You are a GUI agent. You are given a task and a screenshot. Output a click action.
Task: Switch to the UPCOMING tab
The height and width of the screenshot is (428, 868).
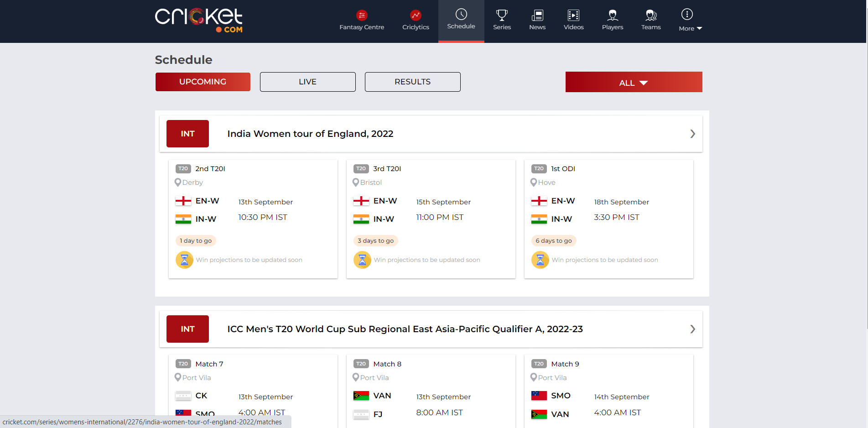(x=203, y=82)
